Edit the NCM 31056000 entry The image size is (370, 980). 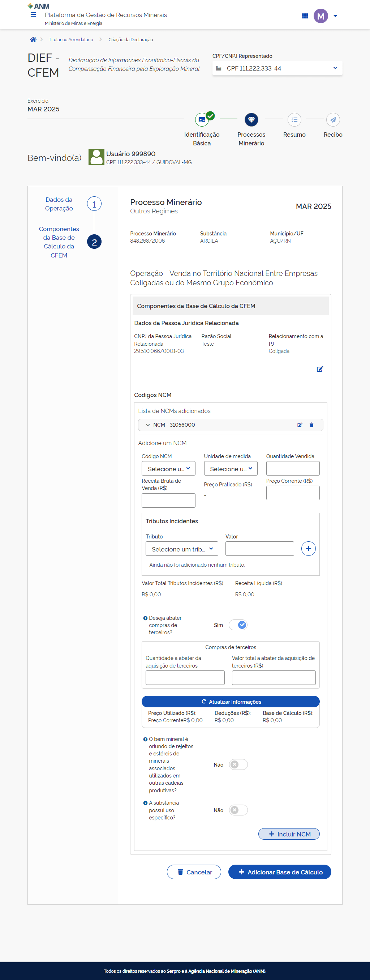(300, 425)
